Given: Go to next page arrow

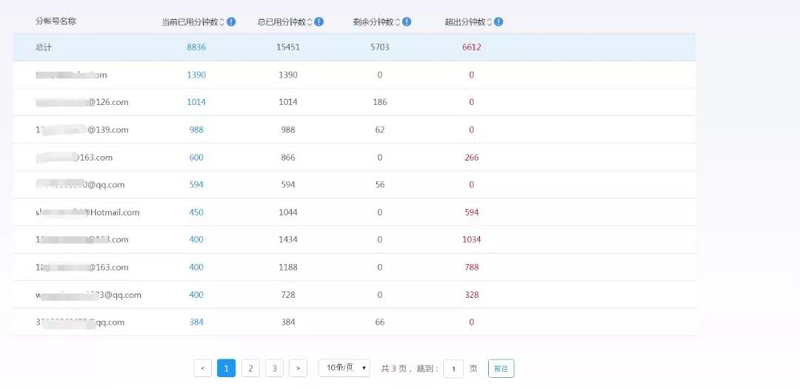Looking at the screenshot, I should 298,368.
